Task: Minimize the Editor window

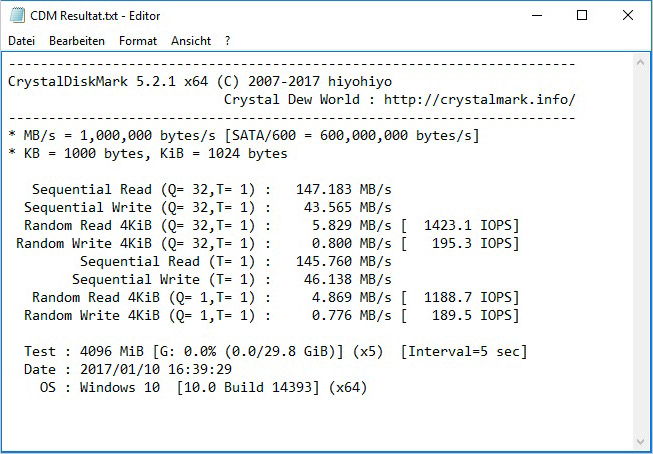Action: 537,15
